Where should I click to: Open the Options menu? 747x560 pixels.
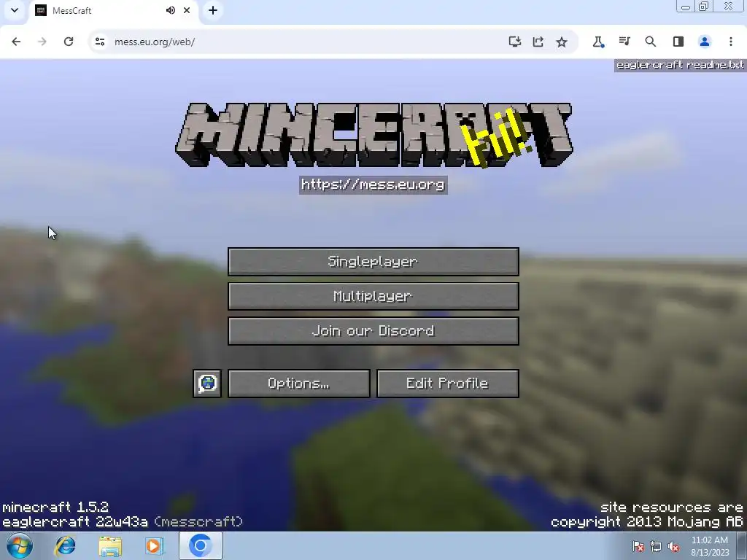click(298, 384)
